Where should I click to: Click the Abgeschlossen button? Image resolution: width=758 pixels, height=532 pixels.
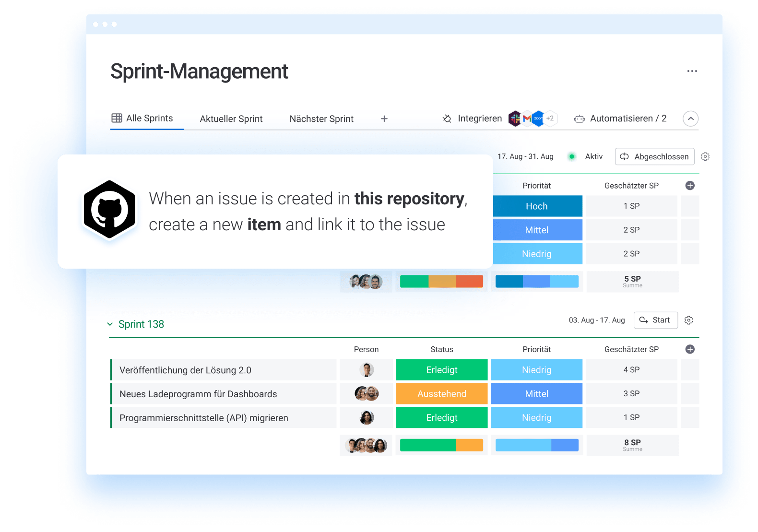(x=655, y=156)
